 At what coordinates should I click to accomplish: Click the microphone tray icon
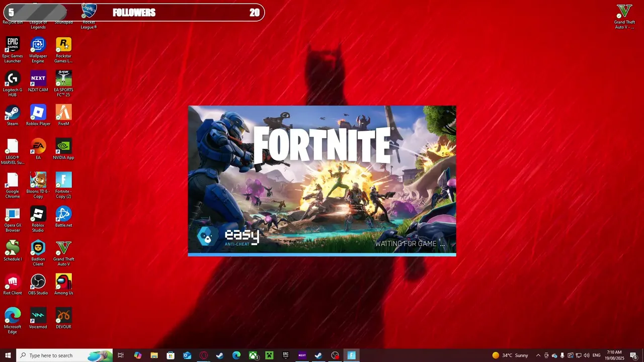pyautogui.click(x=562, y=355)
